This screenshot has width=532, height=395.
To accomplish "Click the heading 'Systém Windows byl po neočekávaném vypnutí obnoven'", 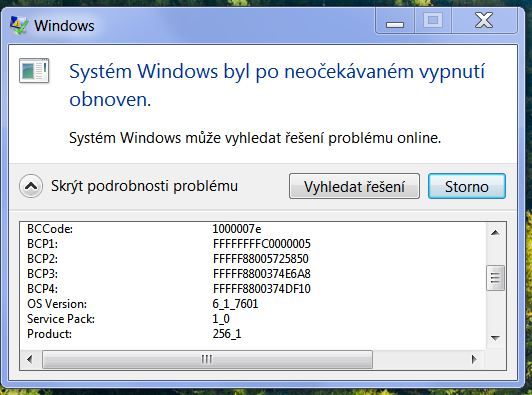I will [x=277, y=86].
